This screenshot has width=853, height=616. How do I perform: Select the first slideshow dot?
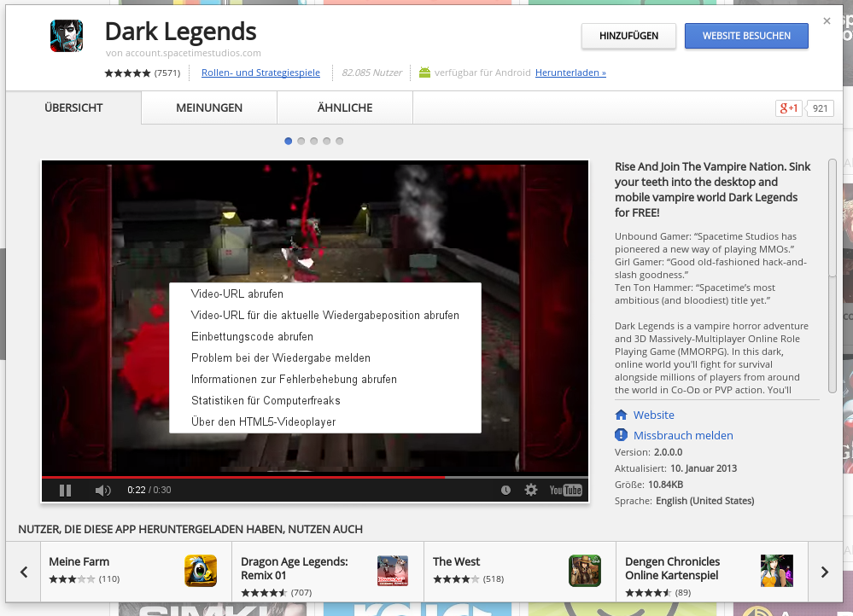(x=289, y=142)
